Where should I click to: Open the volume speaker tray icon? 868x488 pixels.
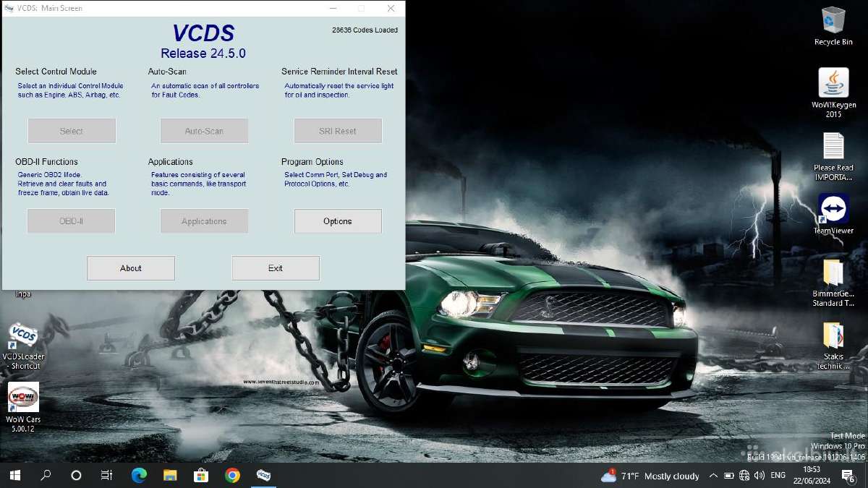point(759,476)
